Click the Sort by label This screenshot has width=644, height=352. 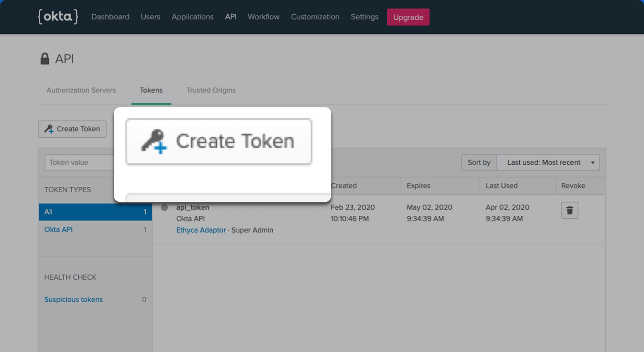point(479,162)
